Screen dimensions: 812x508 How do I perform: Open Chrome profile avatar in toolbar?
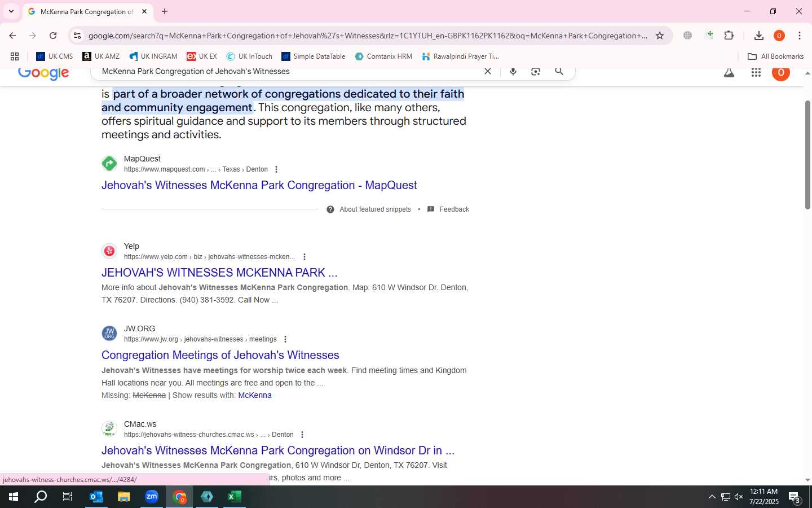779,36
